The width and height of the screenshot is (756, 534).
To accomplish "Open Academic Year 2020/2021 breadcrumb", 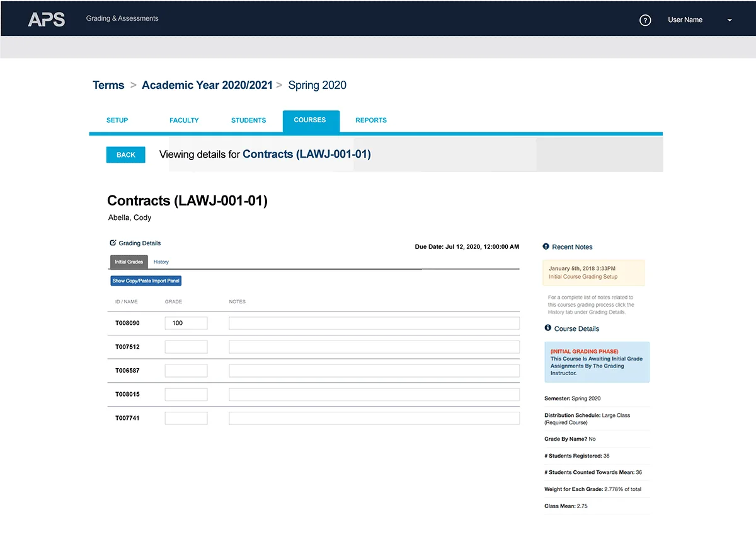I will coord(207,85).
